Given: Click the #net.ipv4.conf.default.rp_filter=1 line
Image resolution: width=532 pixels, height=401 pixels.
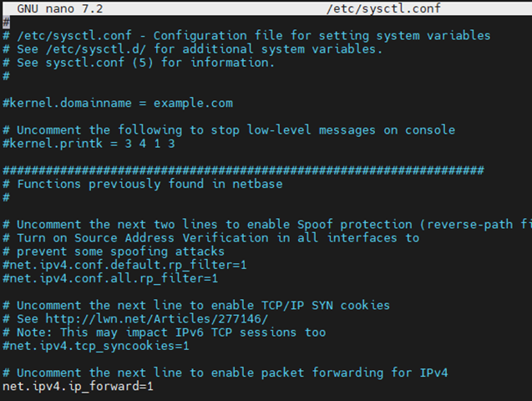Looking at the screenshot, I should pyautogui.click(x=124, y=265).
